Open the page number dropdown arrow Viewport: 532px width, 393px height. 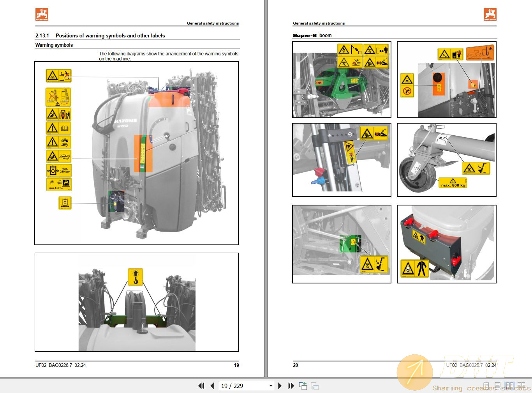point(271,386)
